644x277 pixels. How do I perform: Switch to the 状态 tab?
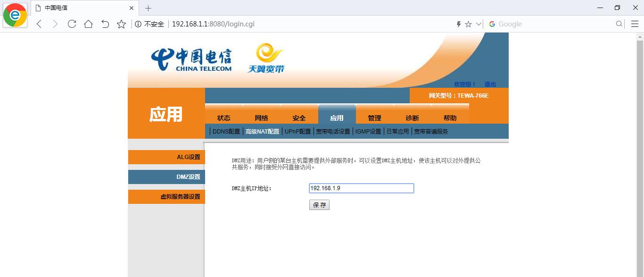coord(223,118)
